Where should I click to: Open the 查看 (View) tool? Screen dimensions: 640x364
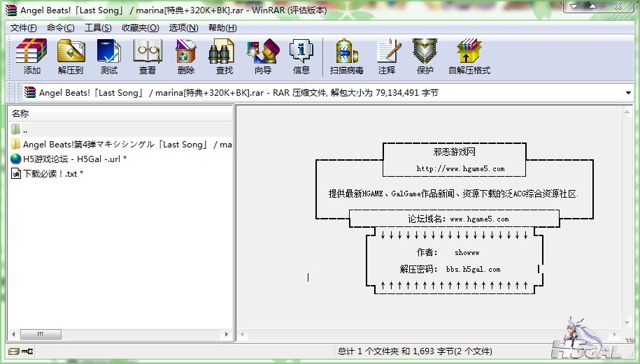tap(148, 57)
